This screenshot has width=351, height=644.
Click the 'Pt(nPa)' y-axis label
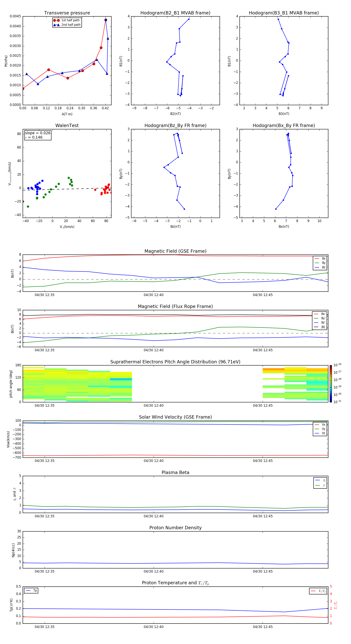point(6,61)
